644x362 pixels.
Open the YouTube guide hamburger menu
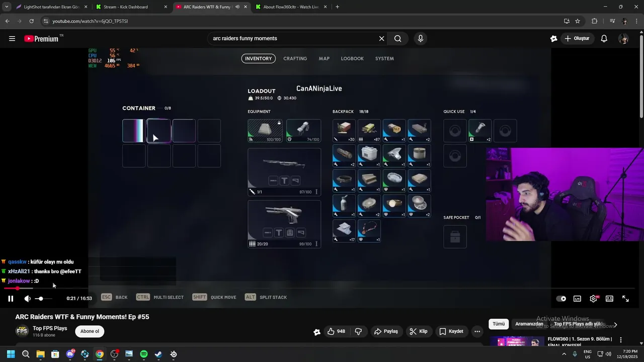(12, 39)
